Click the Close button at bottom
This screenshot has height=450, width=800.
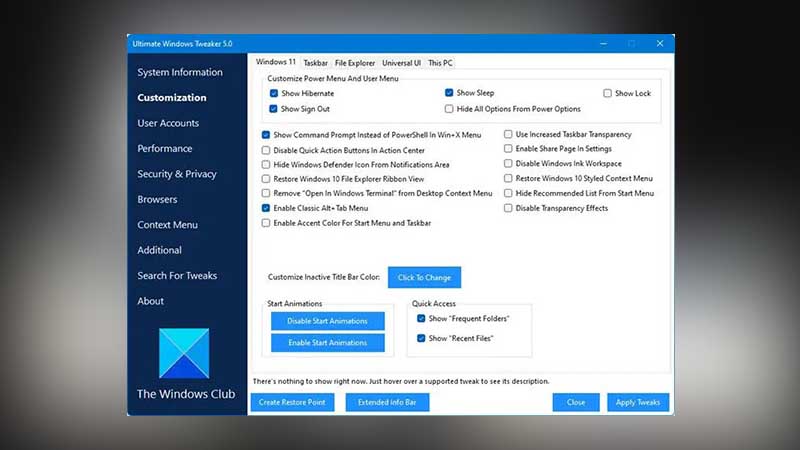click(576, 402)
